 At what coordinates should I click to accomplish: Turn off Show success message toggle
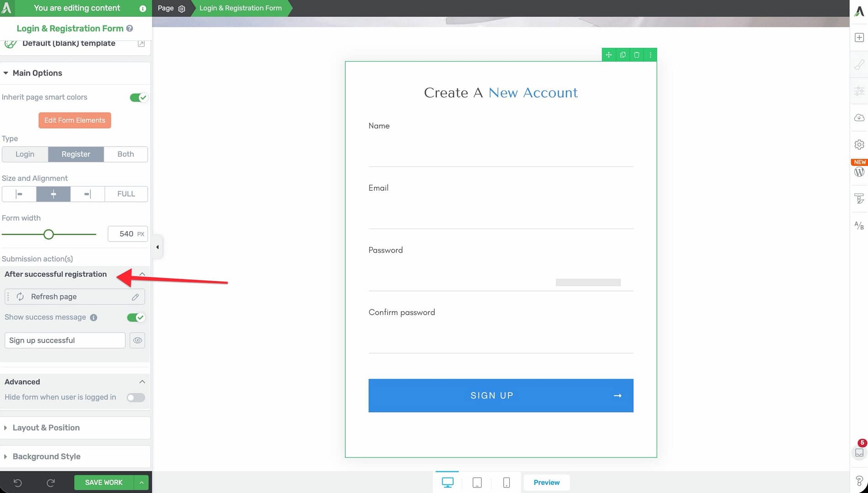[x=136, y=318]
